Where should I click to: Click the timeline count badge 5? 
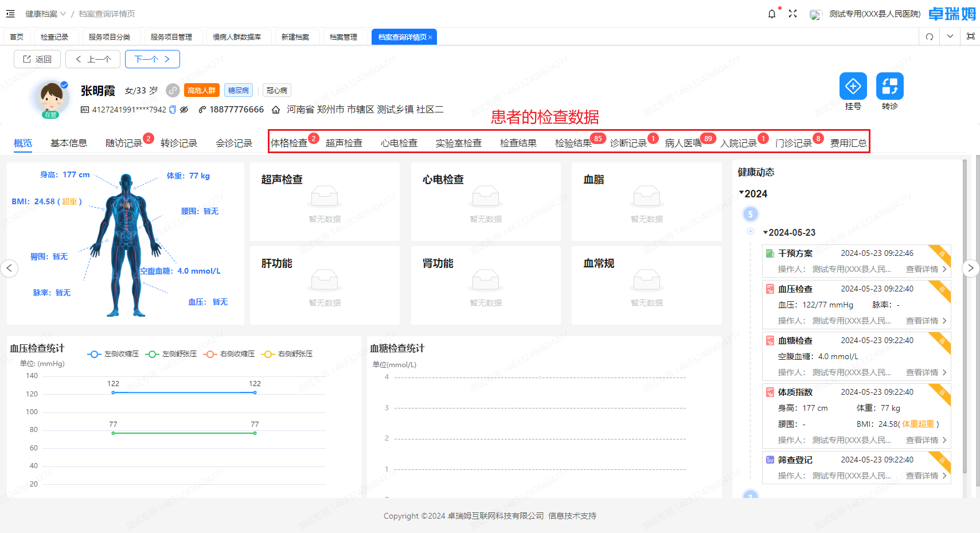[750, 214]
